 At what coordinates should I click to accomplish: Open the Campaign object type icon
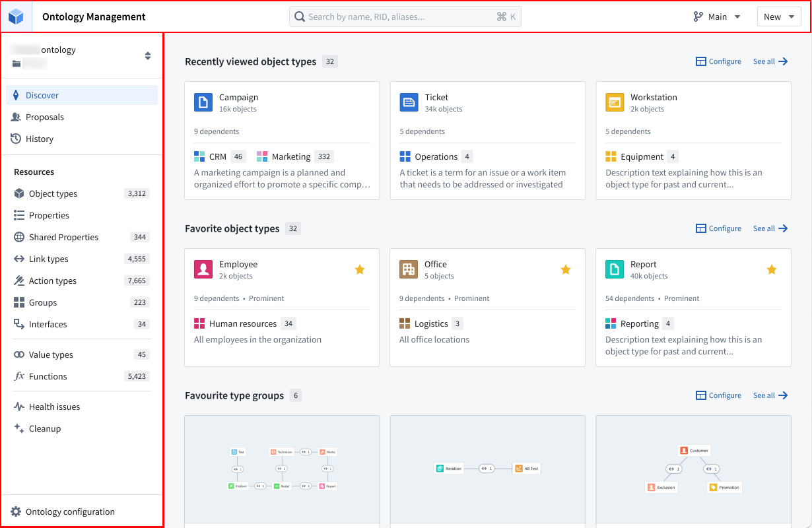click(203, 102)
